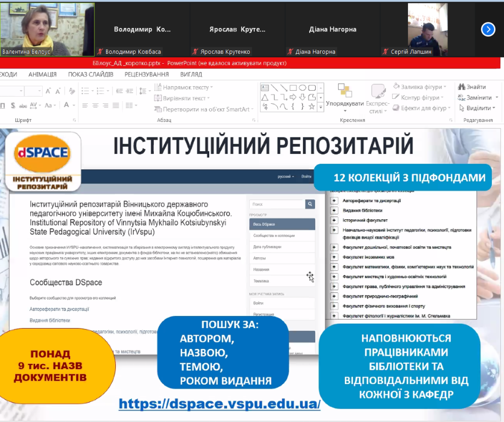Click the Пошук search field on slide

tap(277, 204)
